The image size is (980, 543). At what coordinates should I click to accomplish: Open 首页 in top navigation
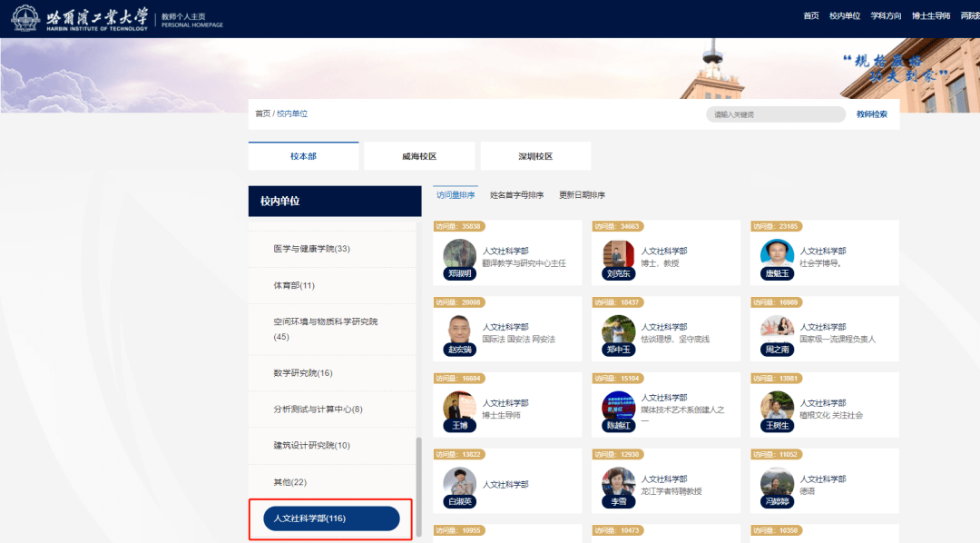point(810,15)
